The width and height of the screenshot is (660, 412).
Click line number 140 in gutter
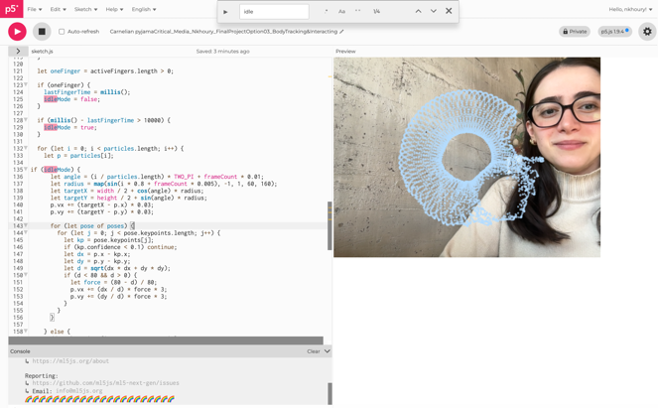(x=18, y=205)
